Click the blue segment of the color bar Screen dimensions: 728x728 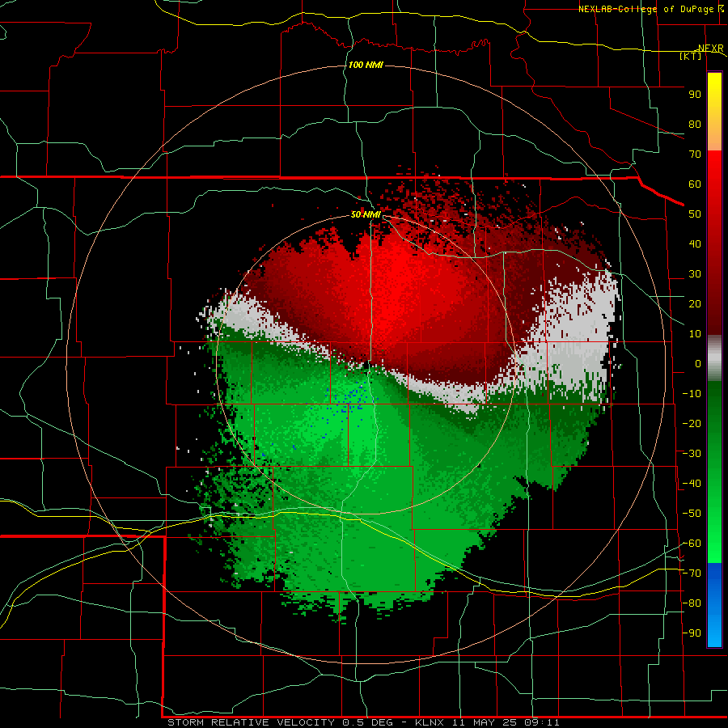point(714,605)
